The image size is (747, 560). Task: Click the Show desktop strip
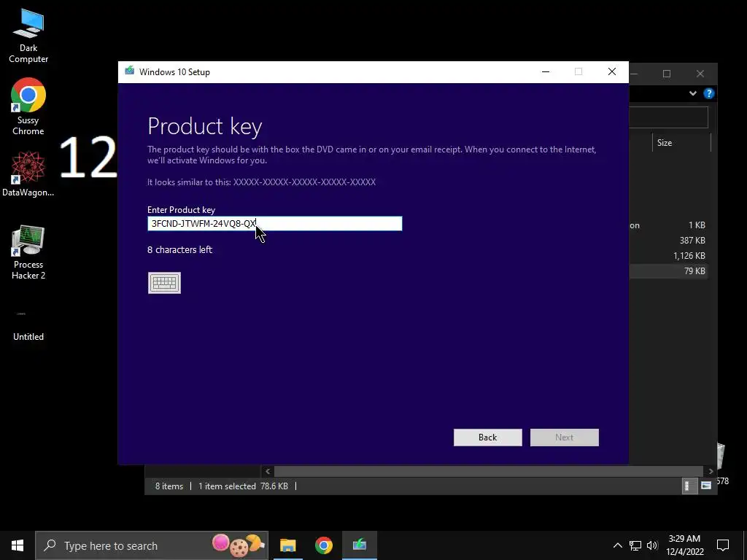745,545
